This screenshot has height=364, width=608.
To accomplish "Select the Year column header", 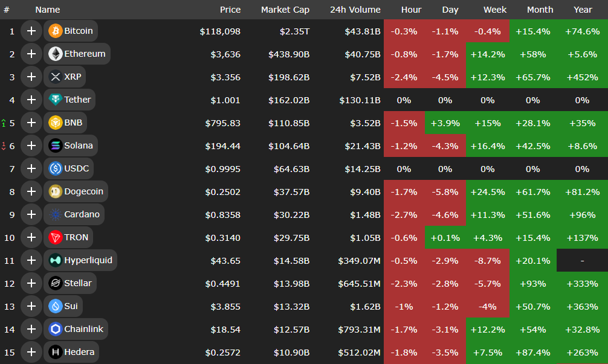I will click(582, 10).
